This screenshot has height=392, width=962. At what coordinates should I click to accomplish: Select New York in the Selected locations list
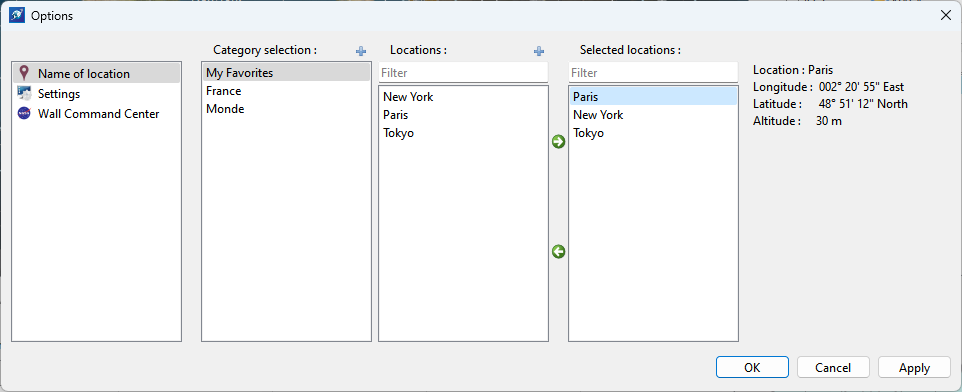click(x=653, y=115)
